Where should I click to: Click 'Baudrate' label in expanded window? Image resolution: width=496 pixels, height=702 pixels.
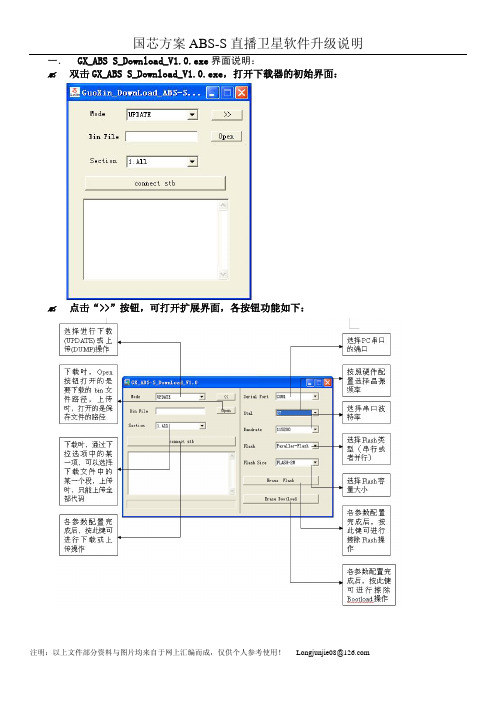pyautogui.click(x=252, y=429)
